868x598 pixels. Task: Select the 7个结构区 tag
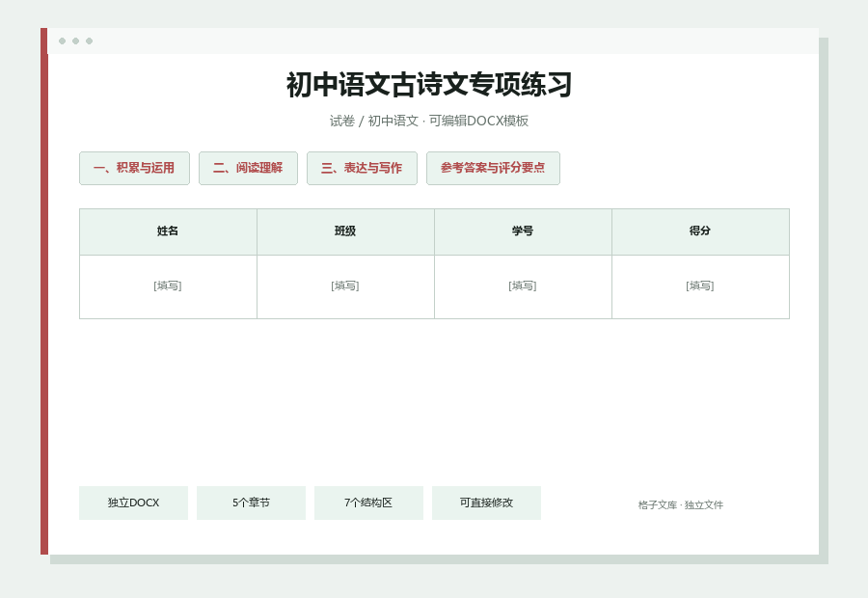click(x=368, y=503)
